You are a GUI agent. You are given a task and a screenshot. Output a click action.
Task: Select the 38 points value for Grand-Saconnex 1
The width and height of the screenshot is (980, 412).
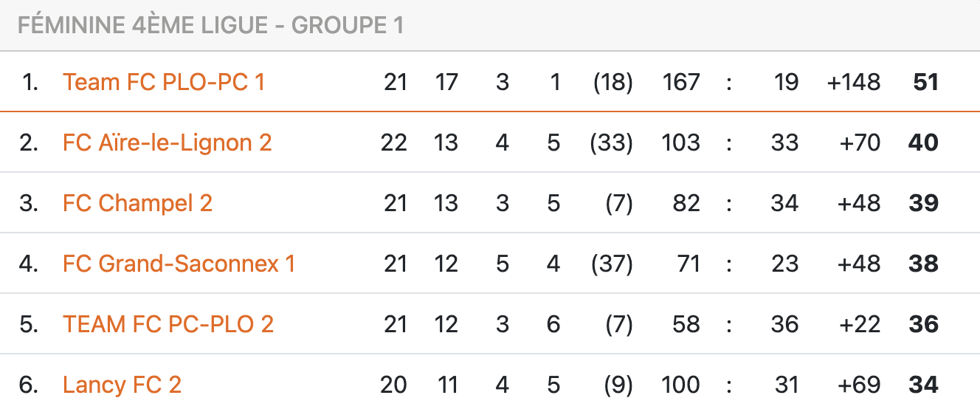924,264
